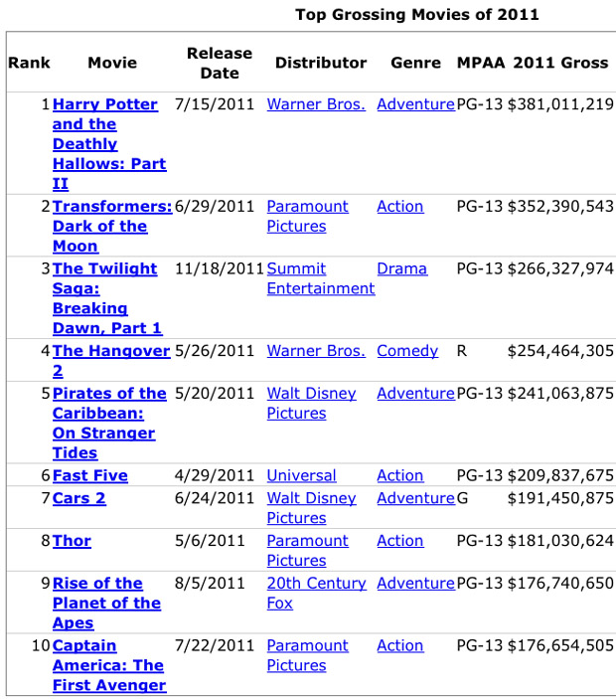Open The Hangover 2 movie link
The width and height of the screenshot is (616, 699).
[111, 361]
